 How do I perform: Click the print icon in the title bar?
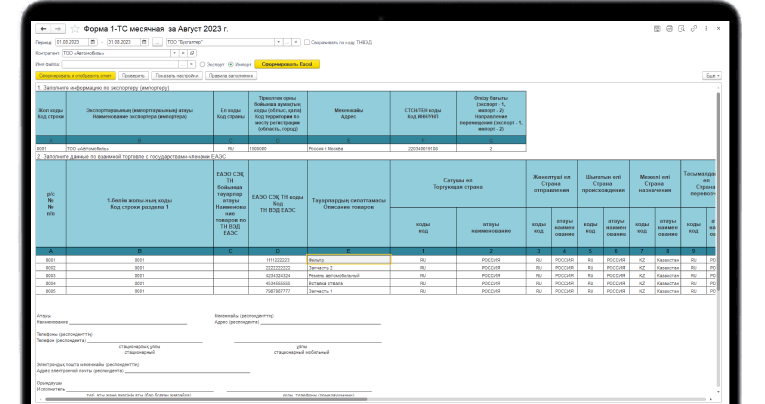[x=669, y=29]
